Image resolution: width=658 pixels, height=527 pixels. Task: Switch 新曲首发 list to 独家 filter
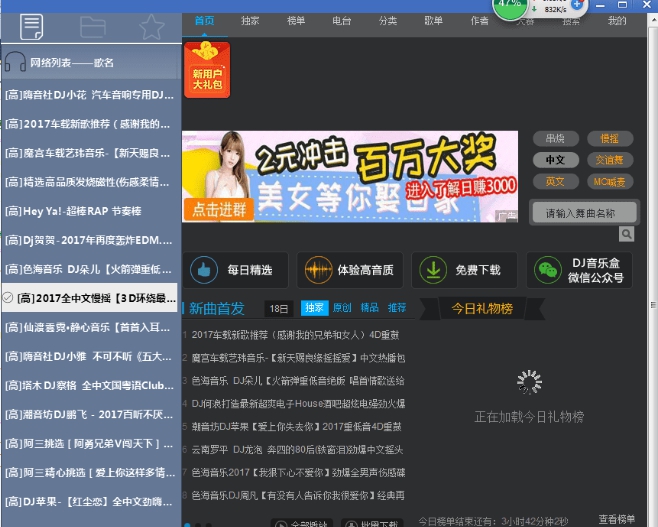[314, 308]
